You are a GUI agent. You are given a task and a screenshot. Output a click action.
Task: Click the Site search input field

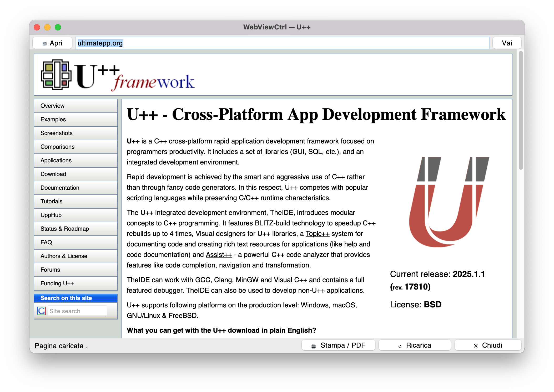click(x=78, y=311)
